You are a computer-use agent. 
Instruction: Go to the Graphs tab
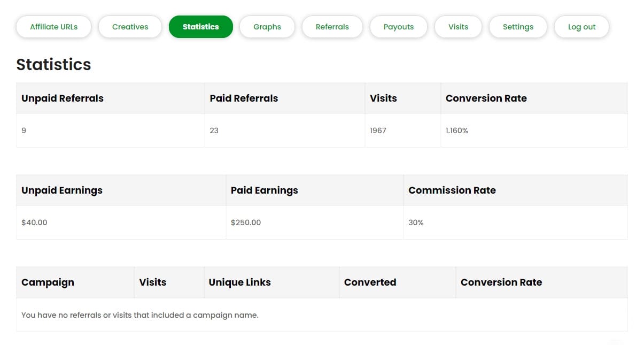267,27
